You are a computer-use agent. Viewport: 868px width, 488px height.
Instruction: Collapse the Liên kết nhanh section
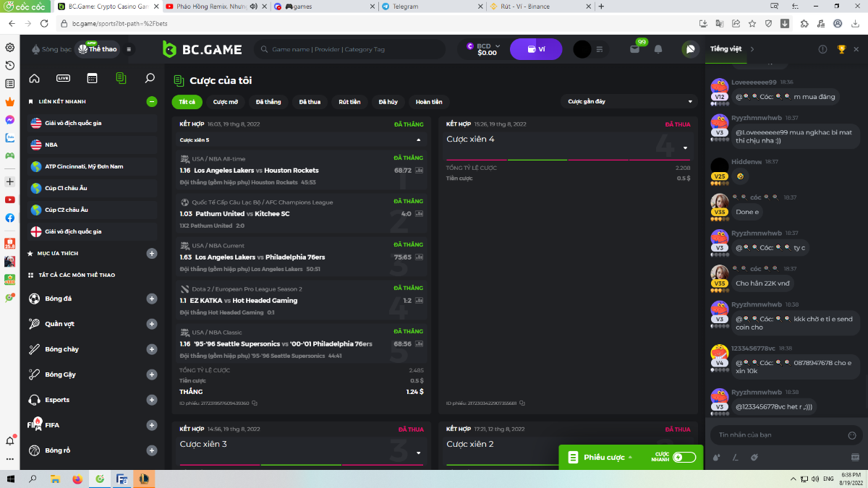[x=152, y=102]
